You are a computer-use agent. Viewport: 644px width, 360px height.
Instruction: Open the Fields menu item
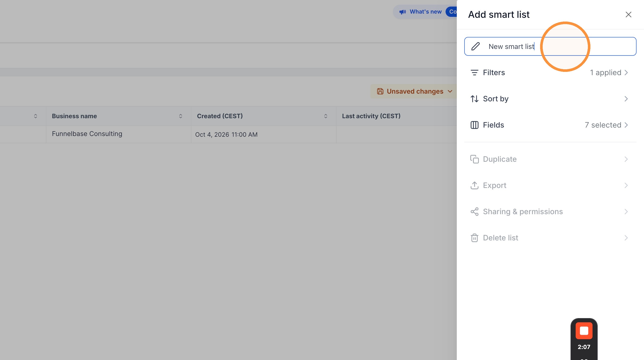coord(550,125)
